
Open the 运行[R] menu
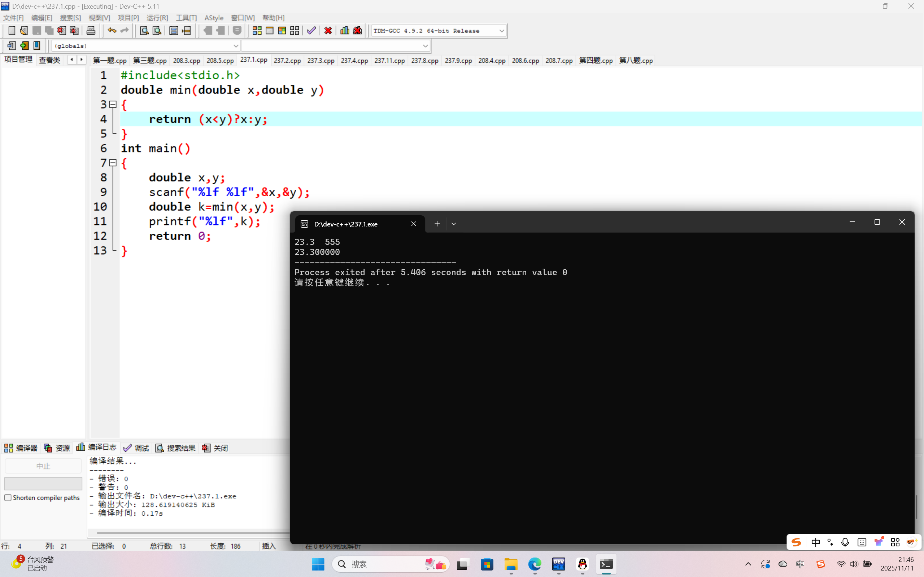point(157,18)
